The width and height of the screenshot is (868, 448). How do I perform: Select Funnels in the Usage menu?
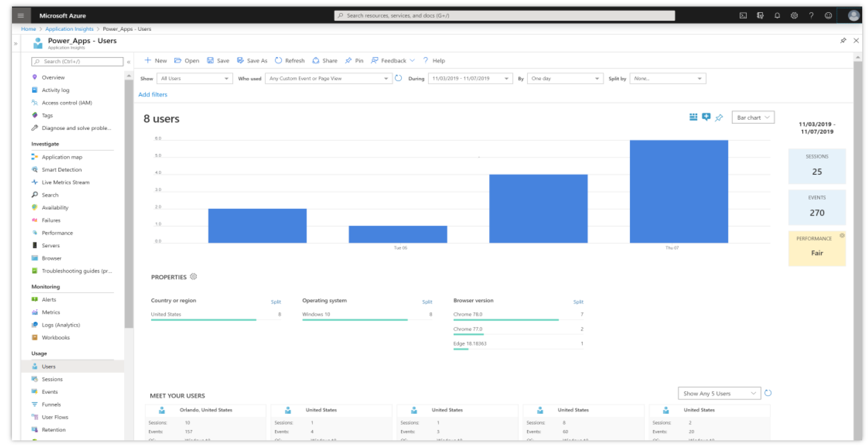pyautogui.click(x=51, y=404)
